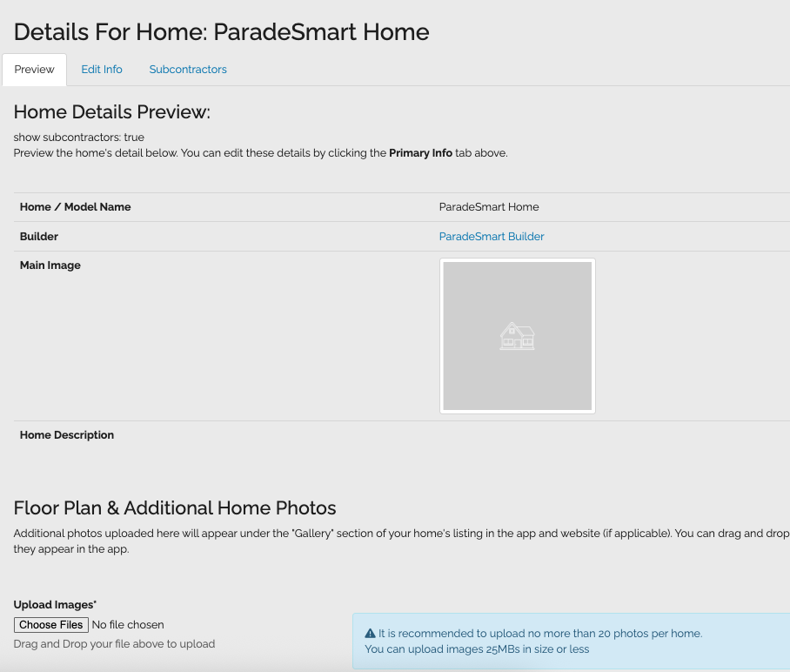Viewport: 790px width, 672px height.
Task: Open the Subcontractors tab
Action: tap(187, 70)
